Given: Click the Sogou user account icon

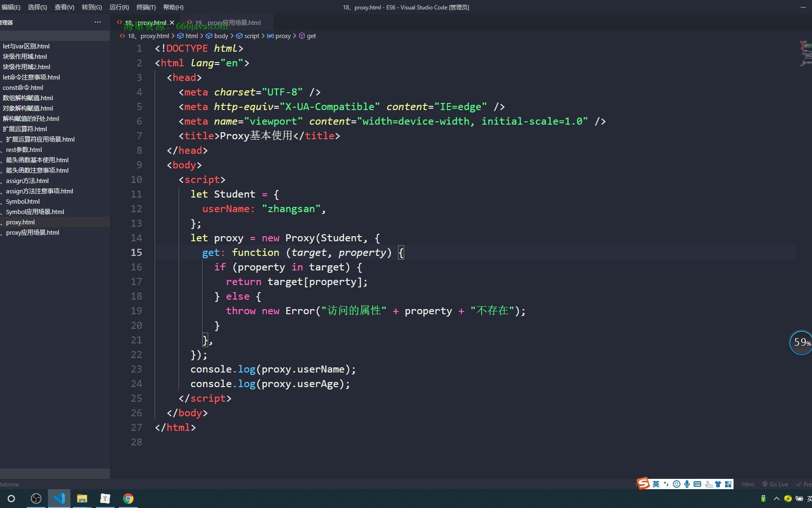Looking at the screenshot, I should (x=709, y=484).
